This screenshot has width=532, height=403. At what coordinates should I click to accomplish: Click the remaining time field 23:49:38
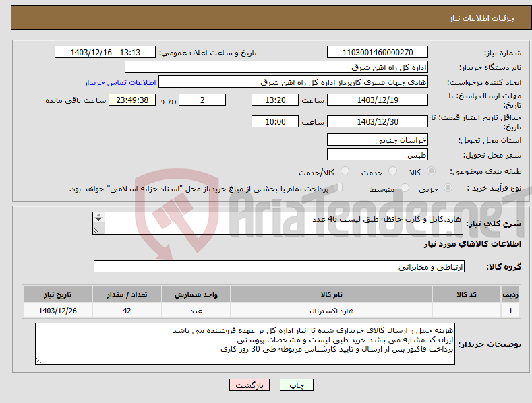pyautogui.click(x=132, y=100)
